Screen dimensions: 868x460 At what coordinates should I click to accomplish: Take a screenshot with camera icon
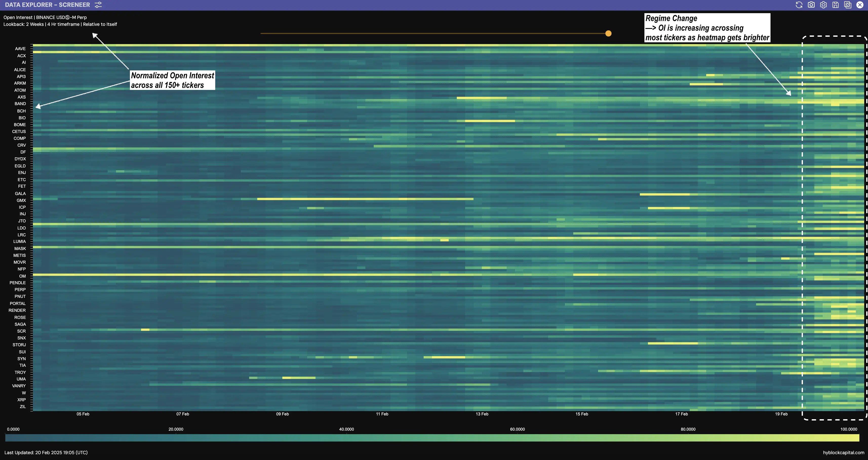coord(811,5)
